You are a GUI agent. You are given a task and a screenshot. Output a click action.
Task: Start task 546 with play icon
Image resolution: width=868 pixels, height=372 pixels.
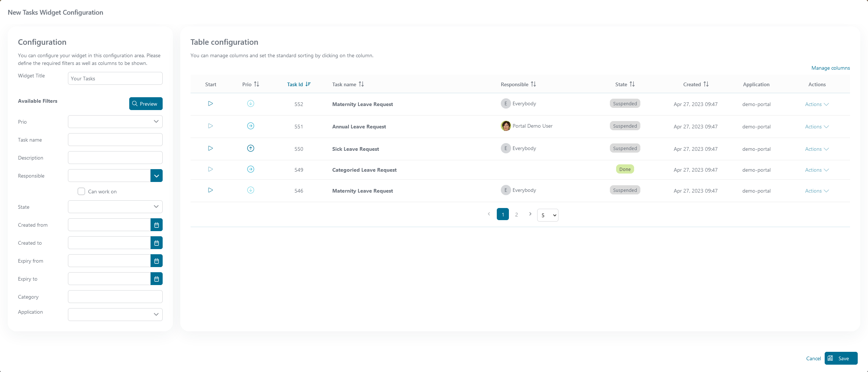pyautogui.click(x=210, y=190)
